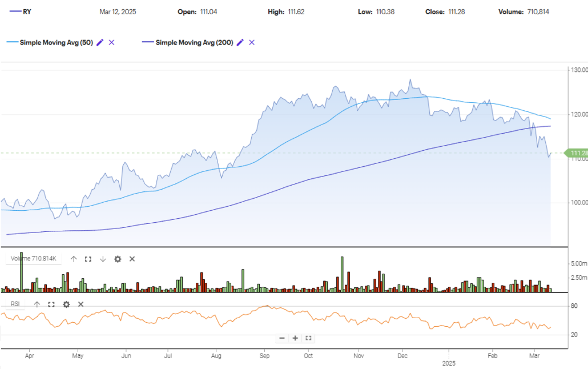This screenshot has height=369, width=588.
Task: Click the Sep label on time axis
Action: click(264, 356)
